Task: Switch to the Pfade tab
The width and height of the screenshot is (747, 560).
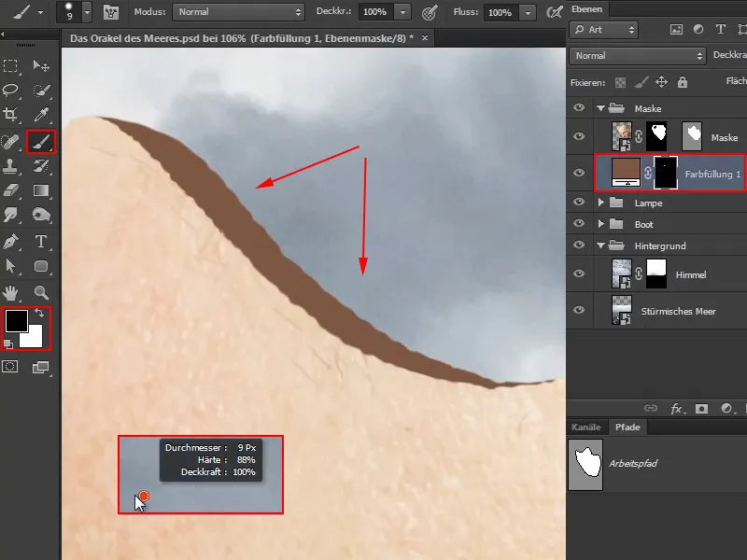Action: 627,427
